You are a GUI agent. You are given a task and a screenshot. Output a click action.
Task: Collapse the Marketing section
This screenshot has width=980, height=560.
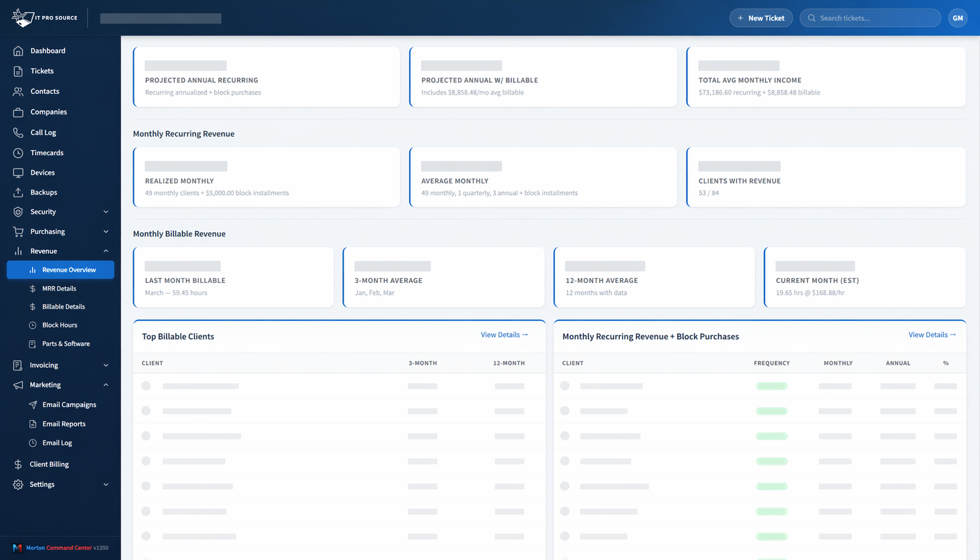point(59,385)
